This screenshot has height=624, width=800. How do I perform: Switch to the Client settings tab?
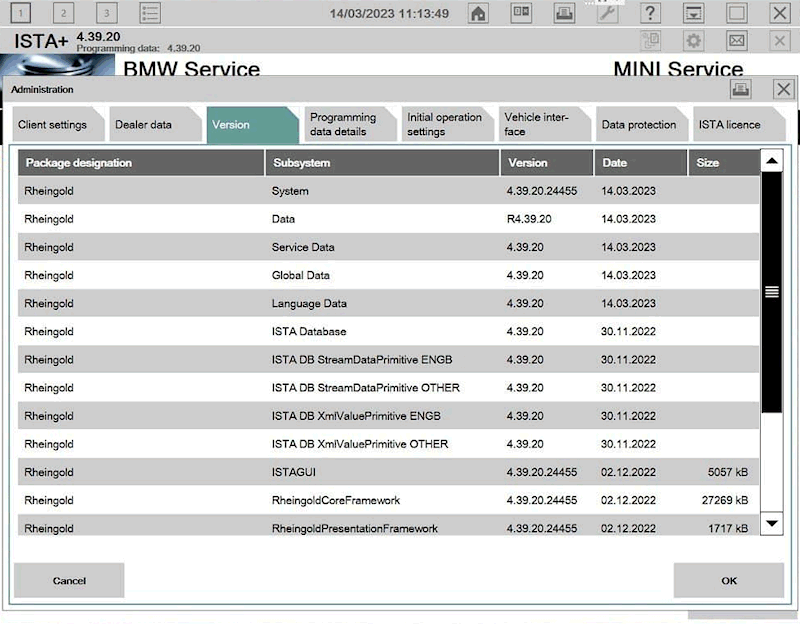click(52, 125)
